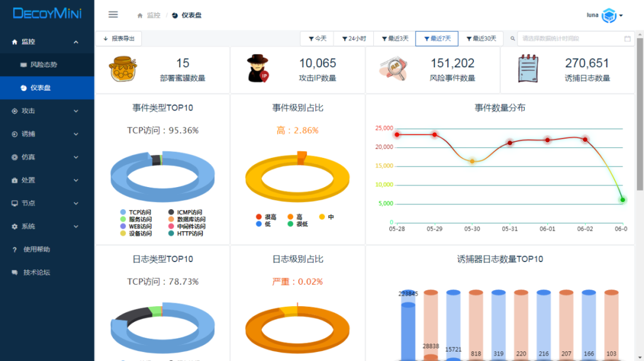Expand the 诱捕 menu chevron
644x361 pixels.
click(x=76, y=134)
